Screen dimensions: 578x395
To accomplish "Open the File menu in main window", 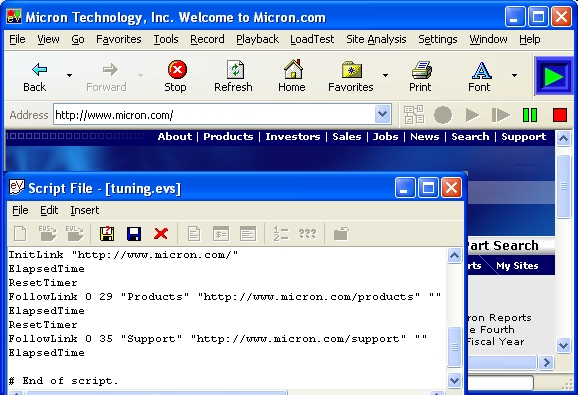I will click(17, 39).
